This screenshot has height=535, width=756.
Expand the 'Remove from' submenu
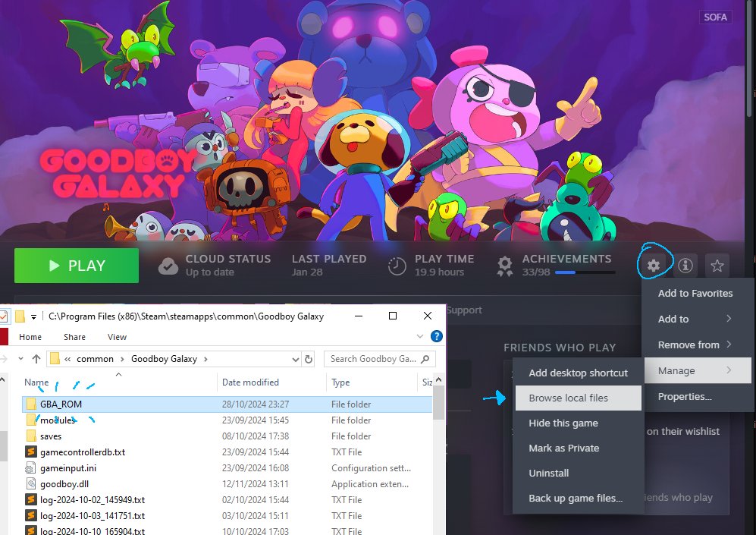click(x=729, y=345)
